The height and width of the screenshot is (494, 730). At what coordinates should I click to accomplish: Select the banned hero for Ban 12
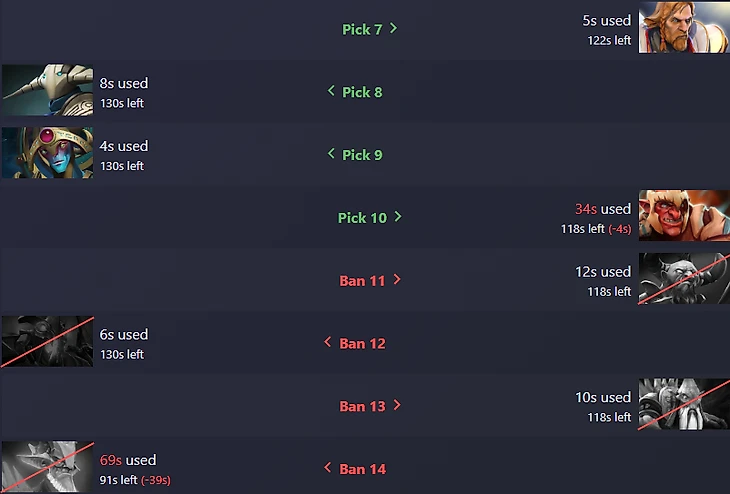tap(47, 342)
